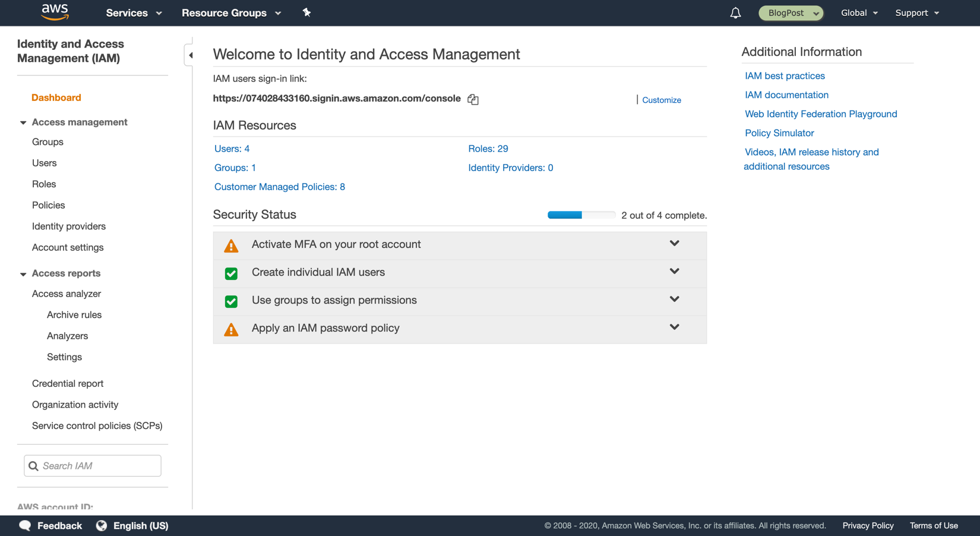
Task: Pin a shortcut with the pushpin icon
Action: [x=306, y=12]
